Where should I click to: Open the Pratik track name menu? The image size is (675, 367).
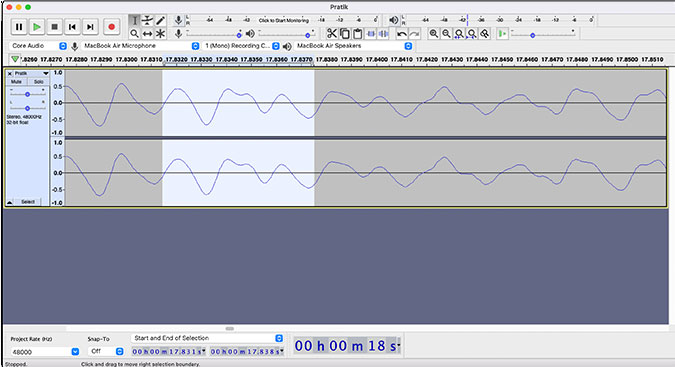point(31,73)
